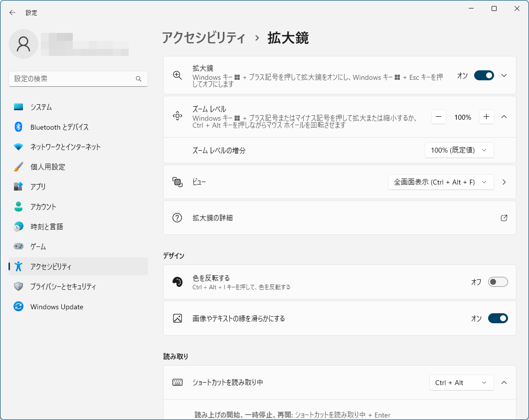Click the Bluetooth とデバイス icon
Image resolution: width=529 pixels, height=420 pixels.
point(18,127)
